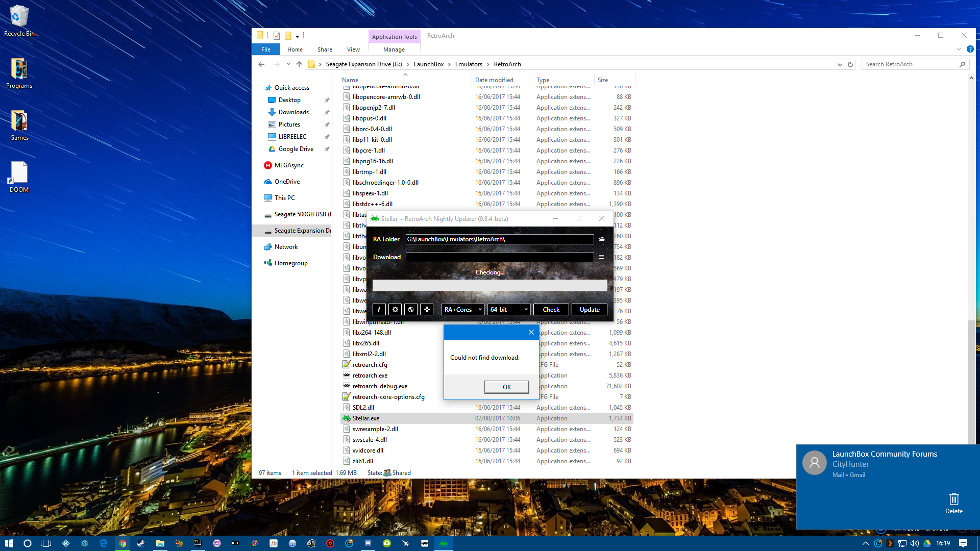Viewport: 980px width, 551px height.
Task: Go back in Explorer navigation
Action: coord(261,64)
